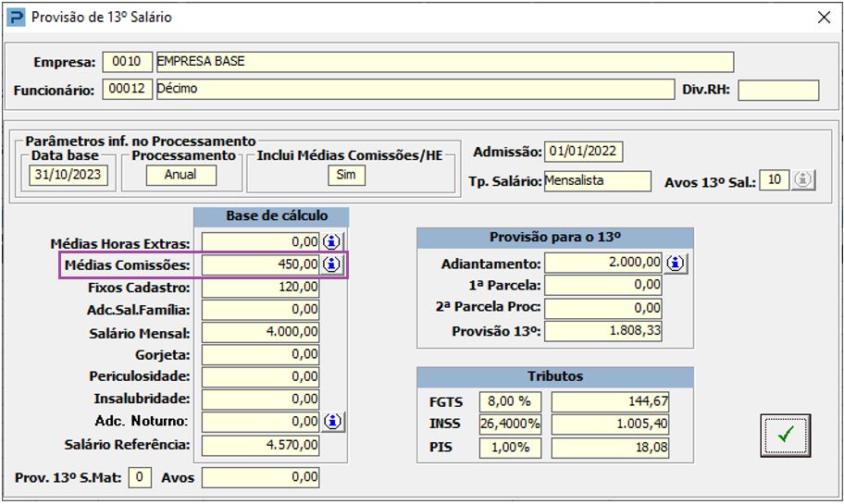Select the INSS amount field 1.005,40

pos(610,424)
